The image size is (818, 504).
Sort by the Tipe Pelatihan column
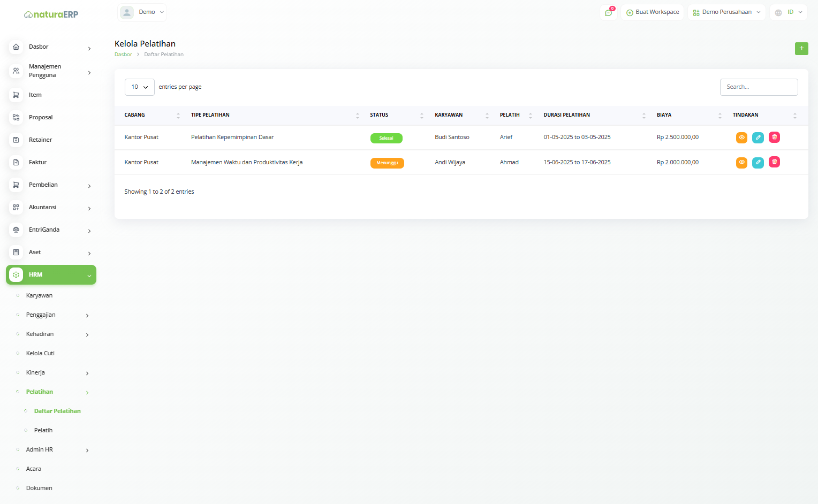point(275,115)
